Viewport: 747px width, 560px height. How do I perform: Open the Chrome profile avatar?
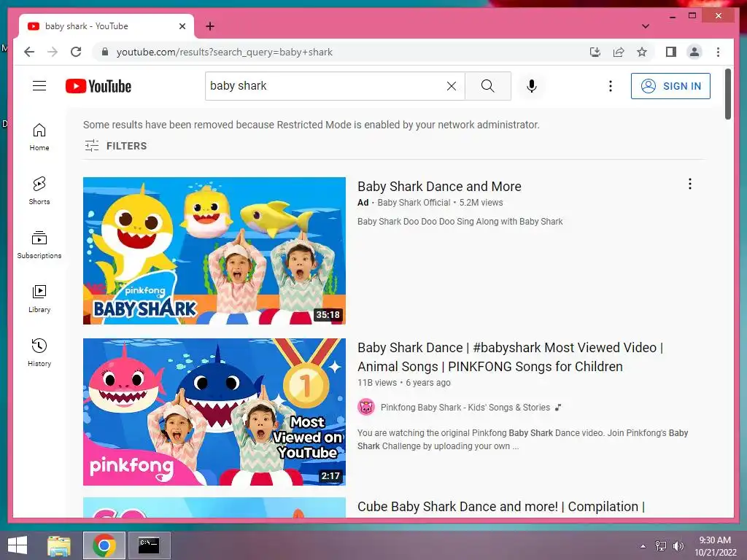(x=694, y=52)
